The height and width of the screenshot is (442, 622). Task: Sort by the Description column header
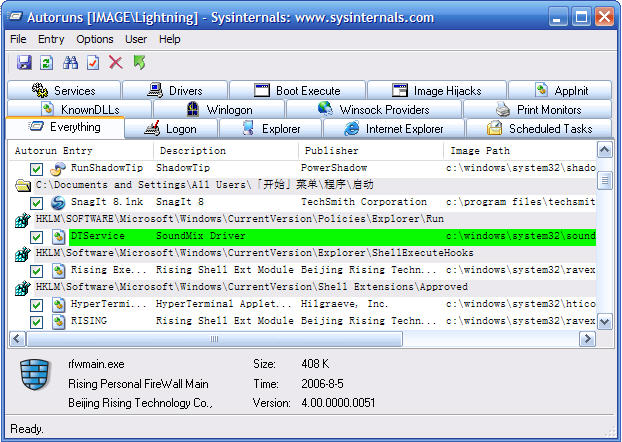[x=226, y=151]
